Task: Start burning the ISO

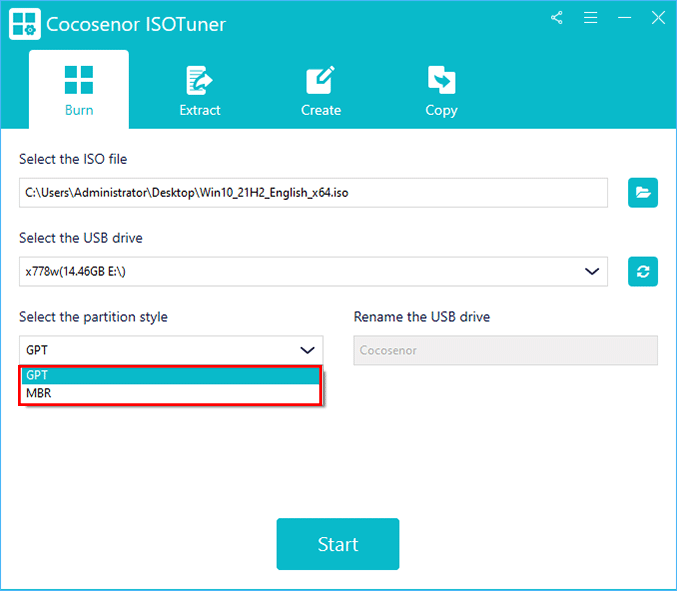Action: click(338, 544)
